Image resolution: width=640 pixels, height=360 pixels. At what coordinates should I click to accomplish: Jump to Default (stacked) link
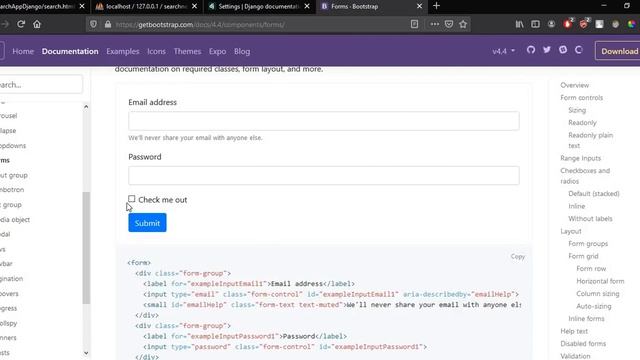[593, 193]
